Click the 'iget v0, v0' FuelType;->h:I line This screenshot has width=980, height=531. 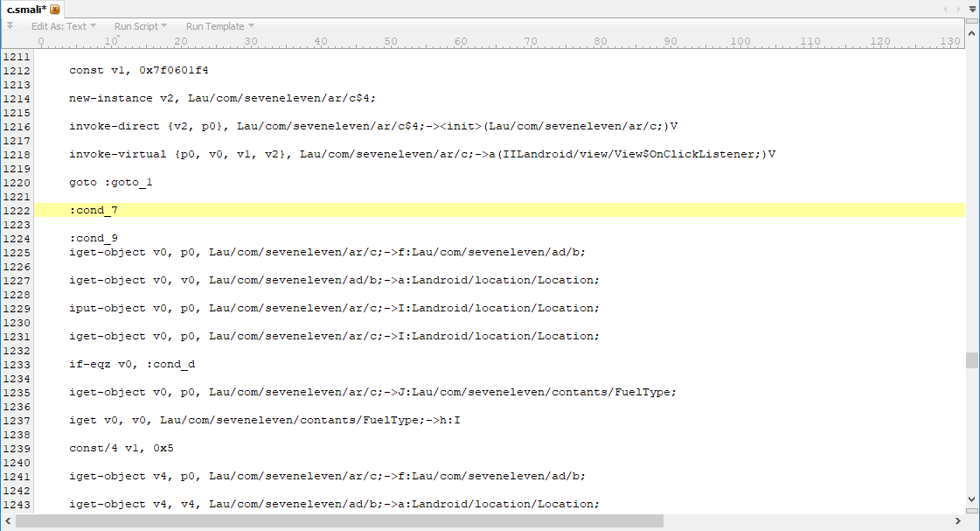pos(264,420)
